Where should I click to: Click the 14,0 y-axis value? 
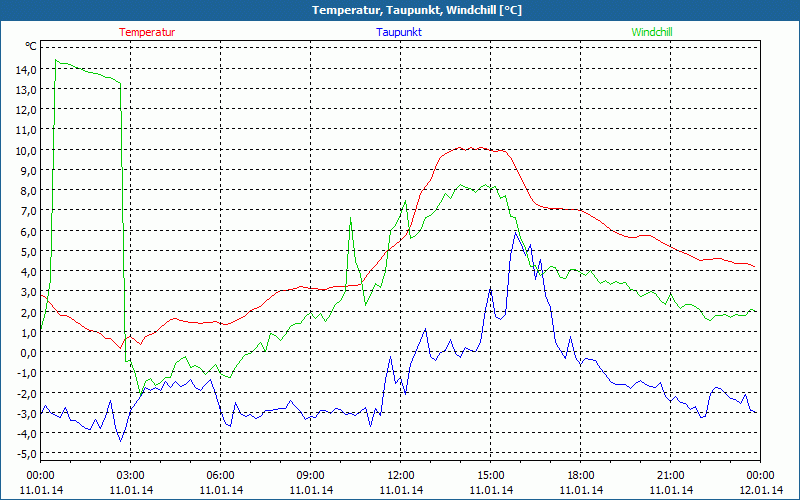point(27,69)
